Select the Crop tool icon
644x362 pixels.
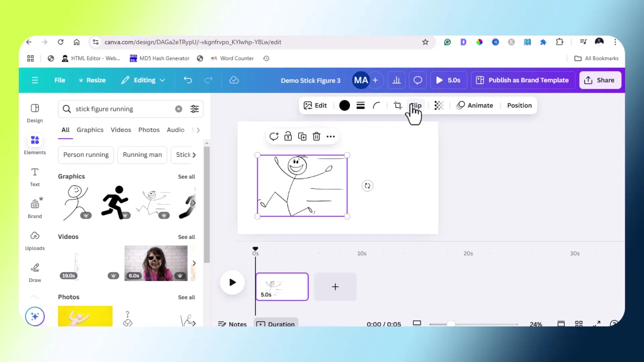coord(398,106)
